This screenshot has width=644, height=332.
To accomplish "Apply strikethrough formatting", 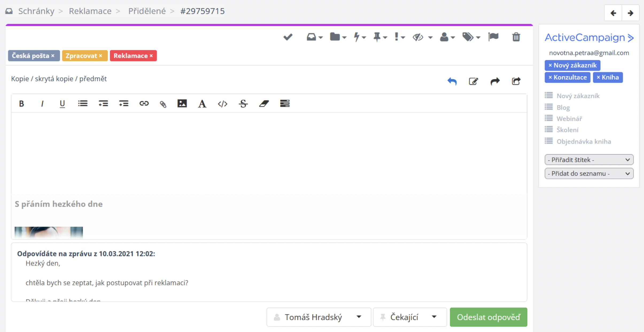I will 243,104.
